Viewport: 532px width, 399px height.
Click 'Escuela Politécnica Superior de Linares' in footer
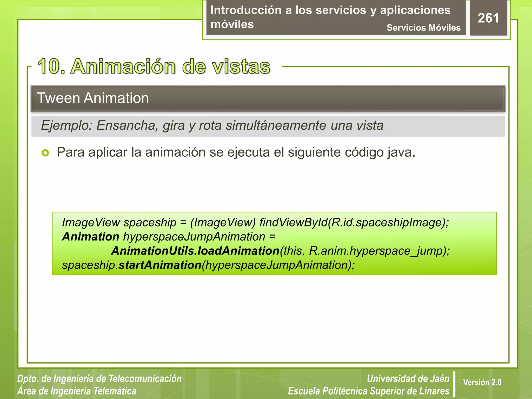tap(369, 391)
